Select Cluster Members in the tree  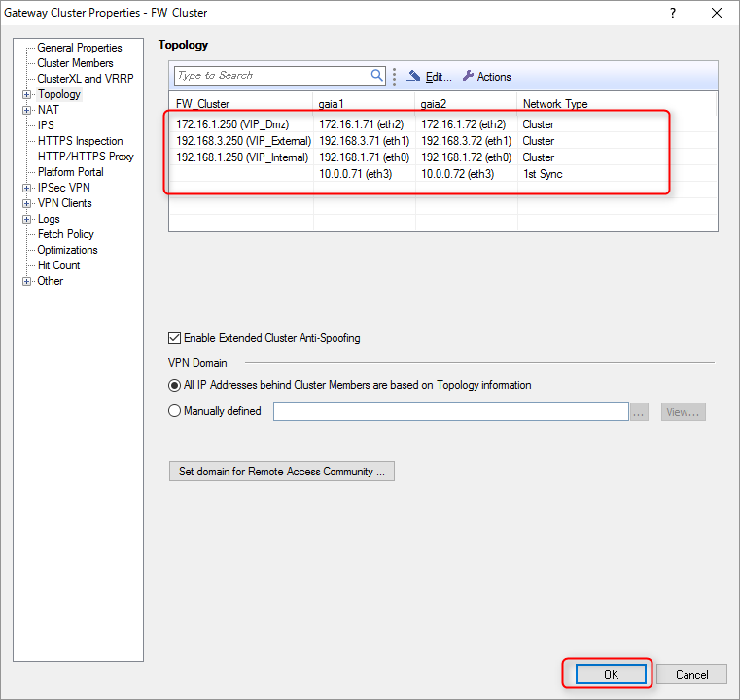(75, 63)
